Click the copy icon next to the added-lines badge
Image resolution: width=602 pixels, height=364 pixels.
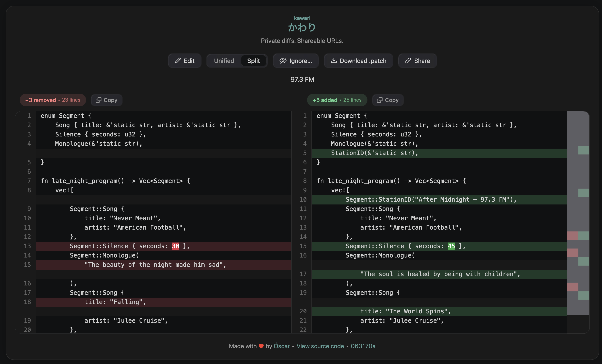(380, 100)
